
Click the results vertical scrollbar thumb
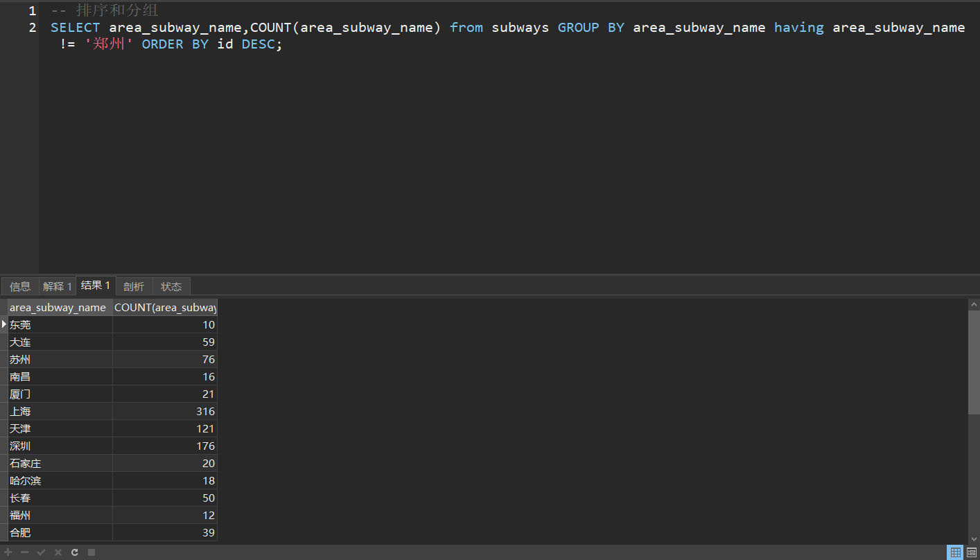[x=974, y=362]
